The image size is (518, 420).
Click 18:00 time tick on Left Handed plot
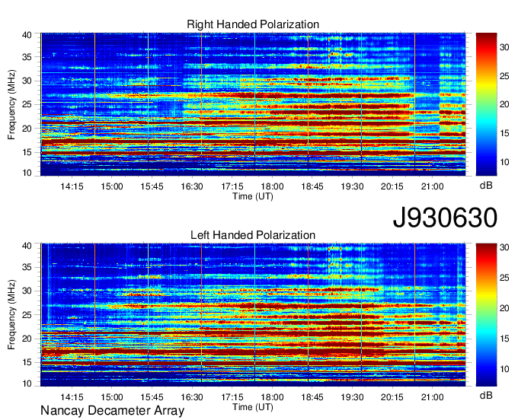tap(272, 397)
